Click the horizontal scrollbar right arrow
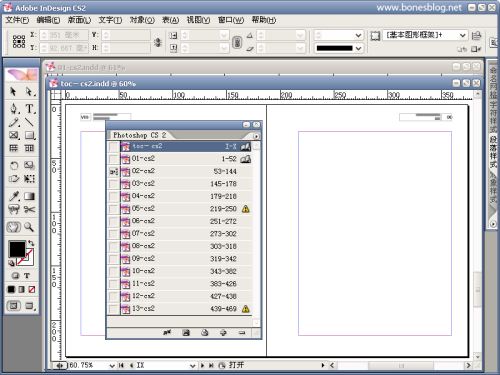 click(x=468, y=366)
